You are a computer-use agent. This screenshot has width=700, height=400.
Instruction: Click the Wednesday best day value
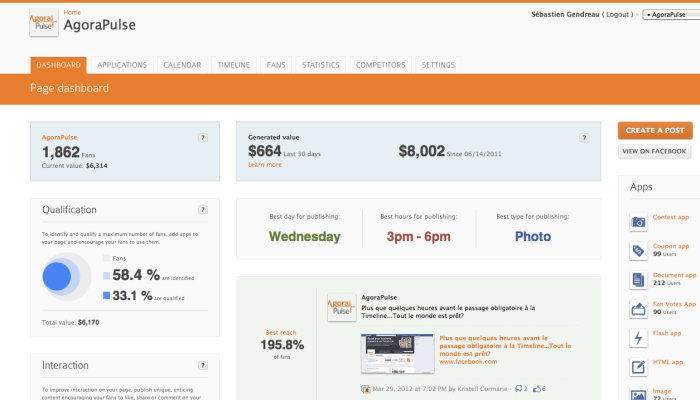pyautogui.click(x=304, y=236)
